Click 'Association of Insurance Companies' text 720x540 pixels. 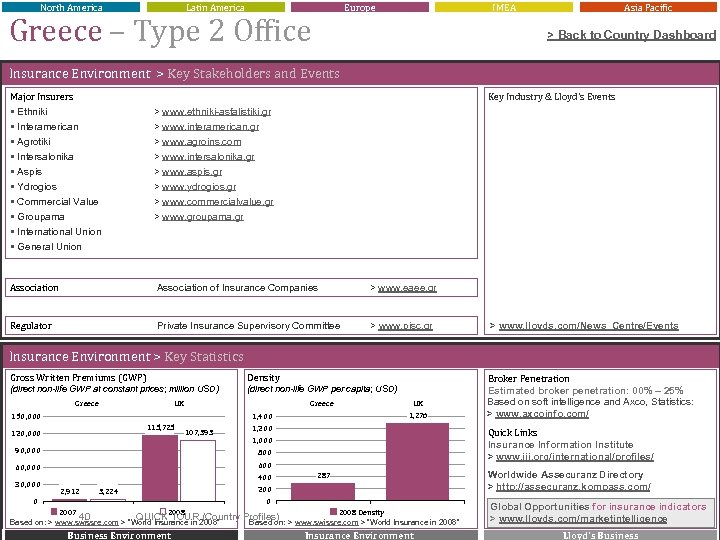237,288
